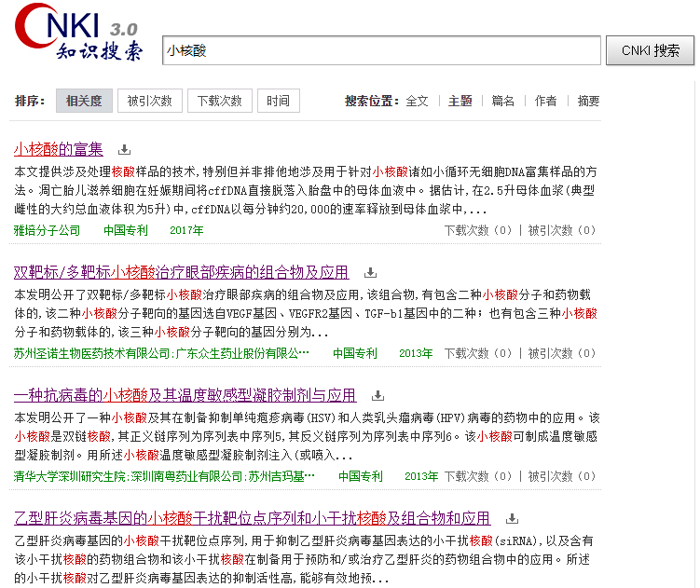
Task: Open the 小核酸的富集 result title
Action: coord(59,150)
